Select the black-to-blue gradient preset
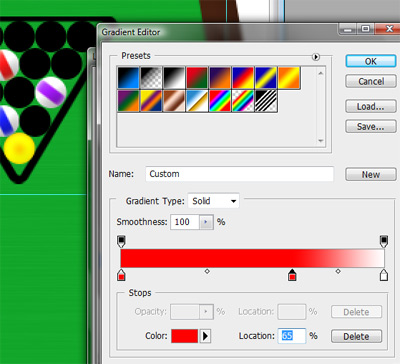This screenshot has height=364, width=400. (128, 78)
